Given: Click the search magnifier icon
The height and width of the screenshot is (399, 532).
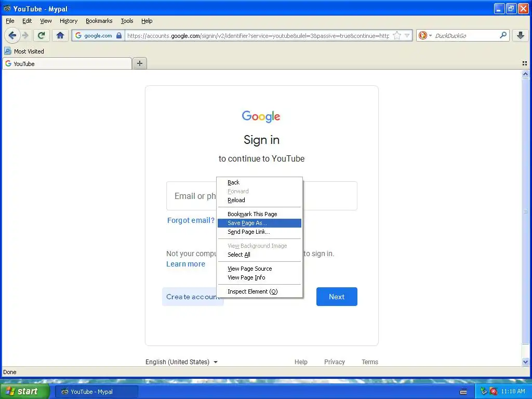Looking at the screenshot, I should 503,35.
